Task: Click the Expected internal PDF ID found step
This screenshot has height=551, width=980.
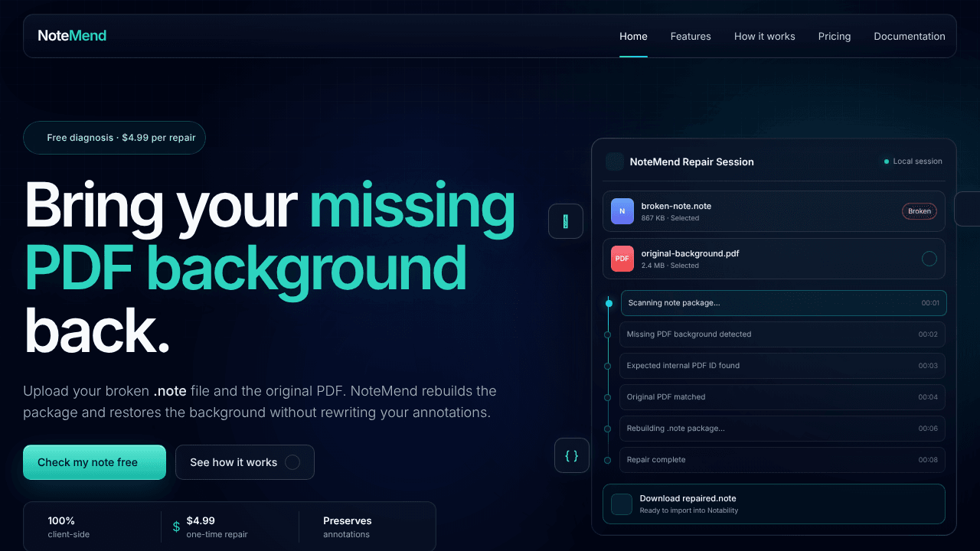Action: [x=782, y=366]
